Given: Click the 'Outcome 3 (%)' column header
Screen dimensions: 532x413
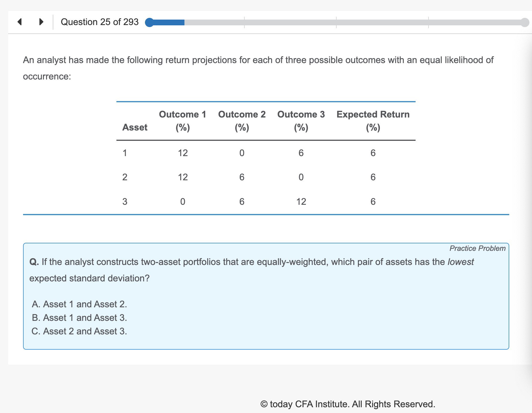Looking at the screenshot, I should (301, 121).
